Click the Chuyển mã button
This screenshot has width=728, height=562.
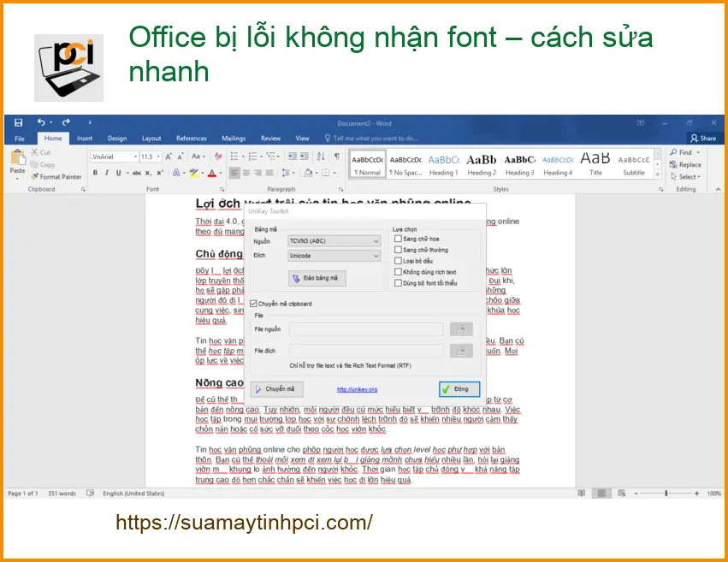point(277,389)
